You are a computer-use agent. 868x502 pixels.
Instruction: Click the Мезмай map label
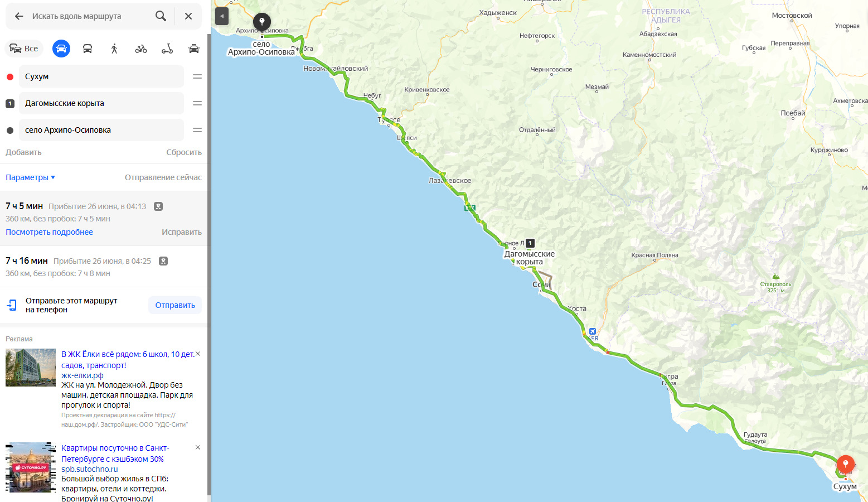coord(597,86)
